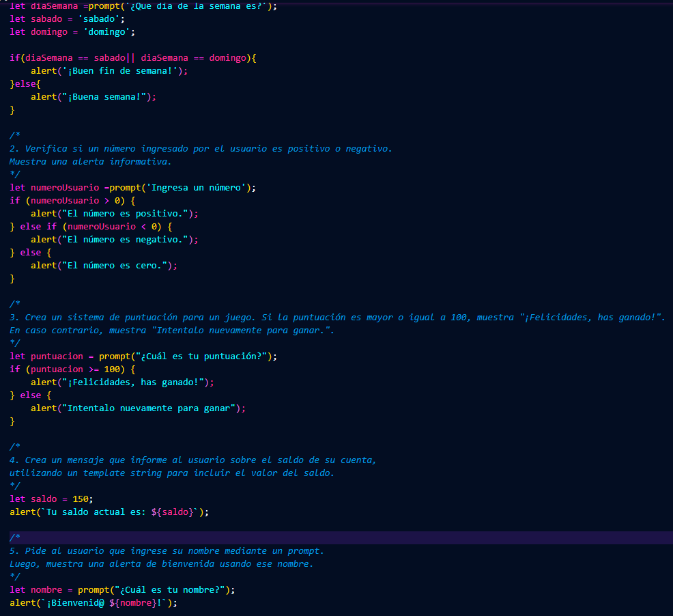
Task: Click the alert "¡Buena semana!" line
Action: (x=93, y=97)
